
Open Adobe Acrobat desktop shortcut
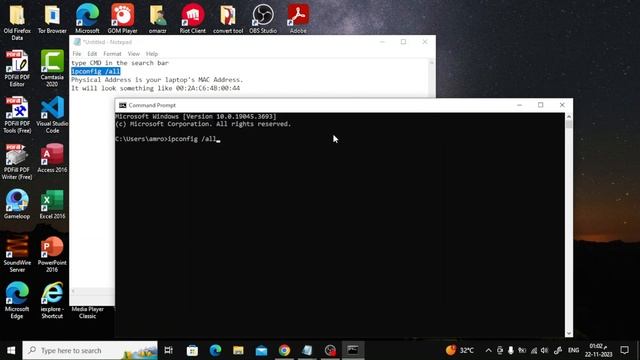click(298, 19)
